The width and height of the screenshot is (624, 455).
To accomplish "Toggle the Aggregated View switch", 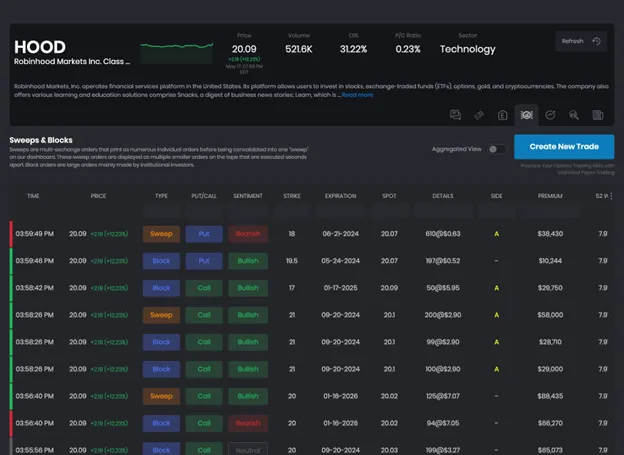I will click(497, 149).
